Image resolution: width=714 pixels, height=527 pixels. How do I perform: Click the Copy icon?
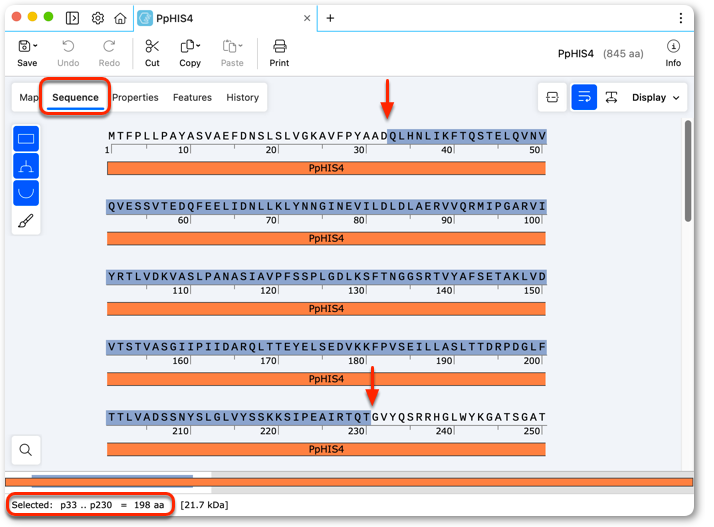(x=187, y=46)
